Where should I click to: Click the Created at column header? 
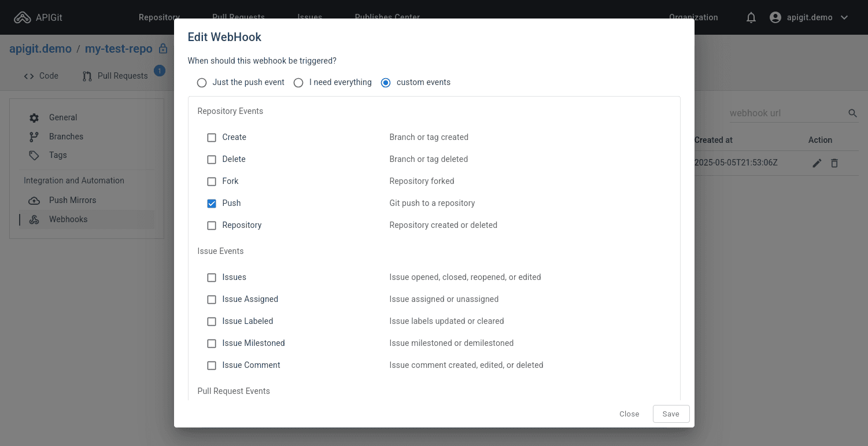tap(714, 140)
